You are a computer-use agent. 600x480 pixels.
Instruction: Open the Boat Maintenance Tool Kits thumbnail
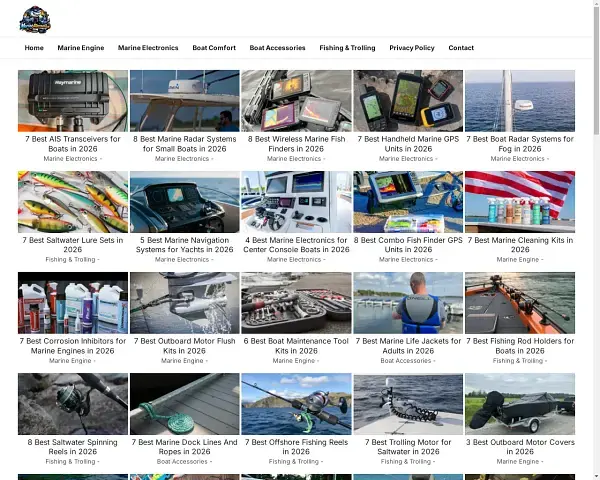pos(296,302)
